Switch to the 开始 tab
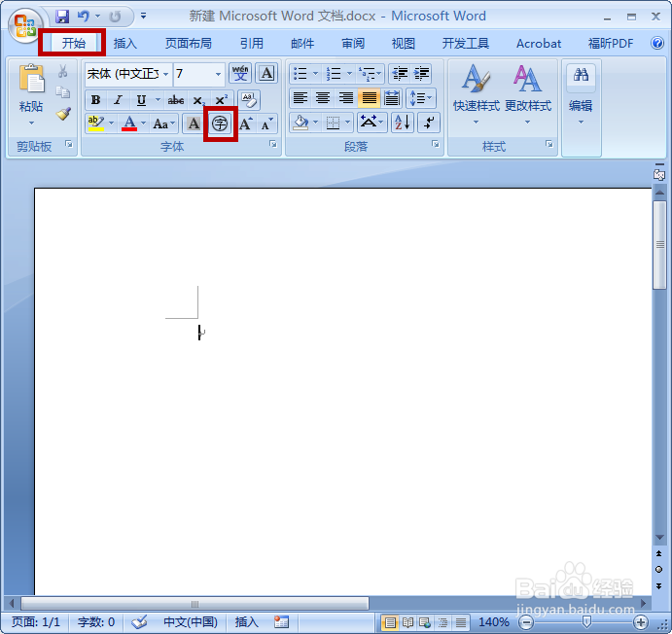Image resolution: width=672 pixels, height=634 pixels. 74,43
